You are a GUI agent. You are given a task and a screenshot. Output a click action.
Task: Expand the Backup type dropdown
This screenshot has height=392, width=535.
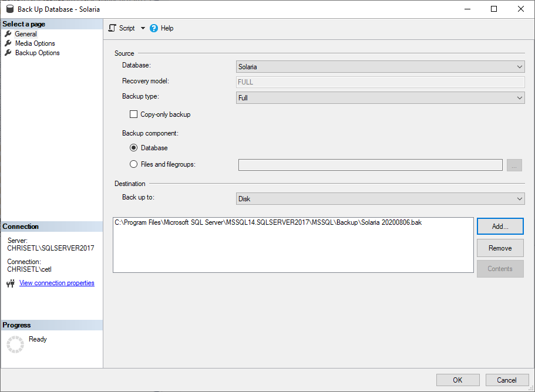(380, 97)
